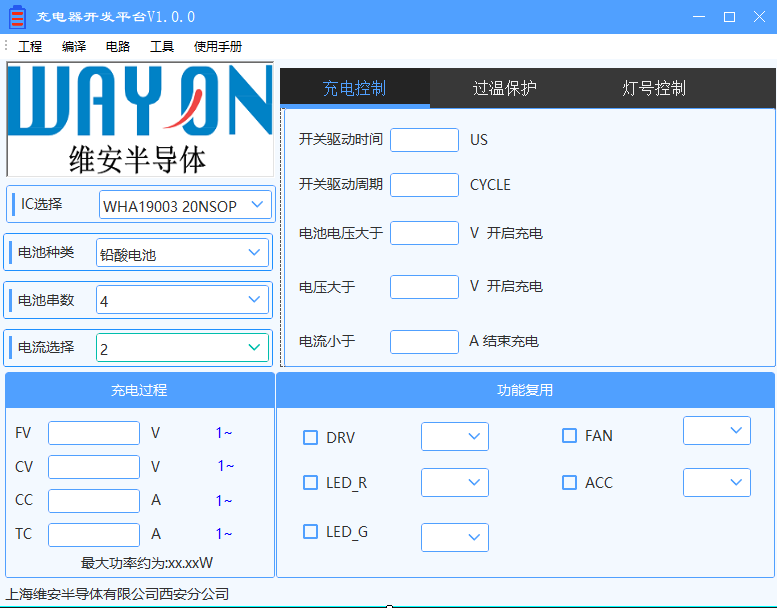Open the 使用手册 menu

[218, 47]
